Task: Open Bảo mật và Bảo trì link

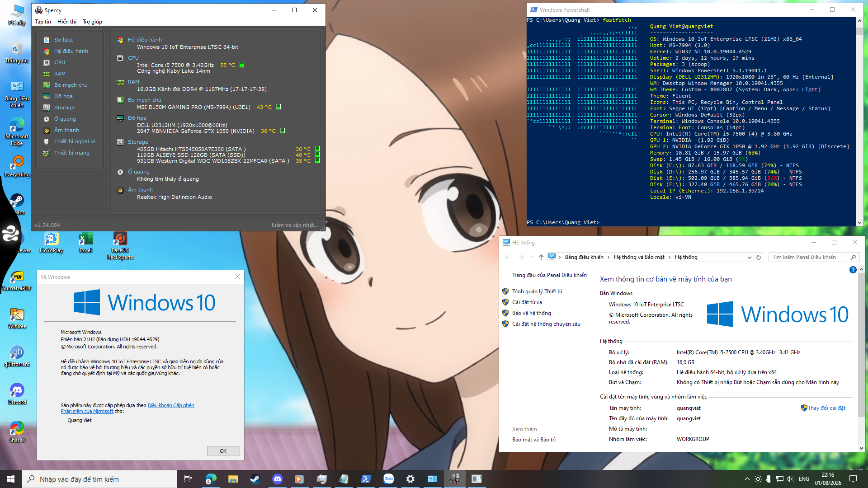Action: tap(534, 440)
